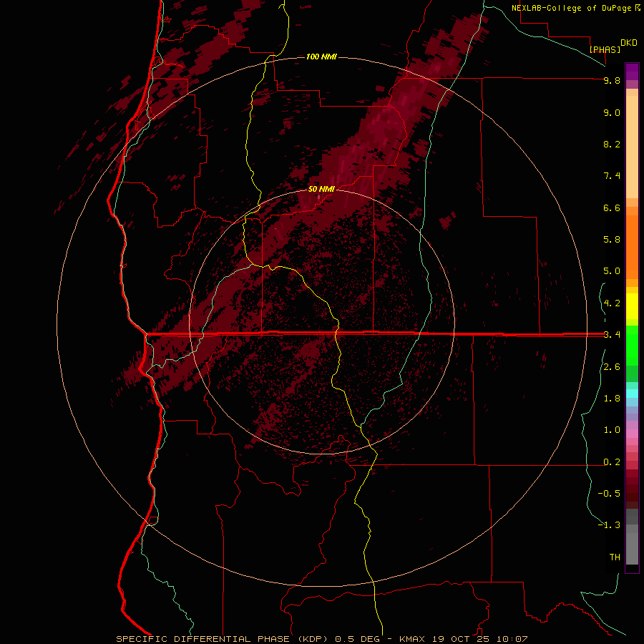The height and width of the screenshot is (644, 644).
Task: Click the 9.8 value on color scale
Action: tap(612, 80)
